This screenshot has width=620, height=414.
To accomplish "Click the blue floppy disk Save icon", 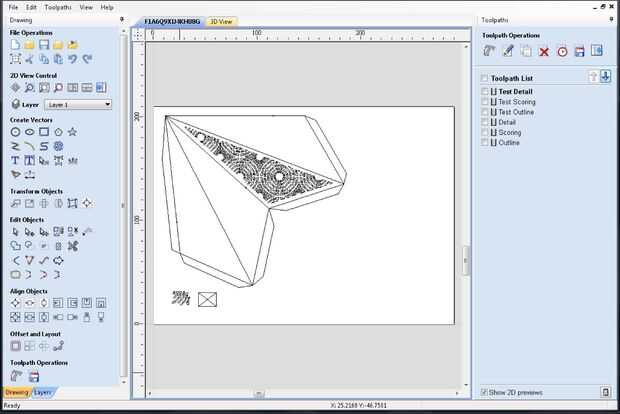I will tap(44, 45).
